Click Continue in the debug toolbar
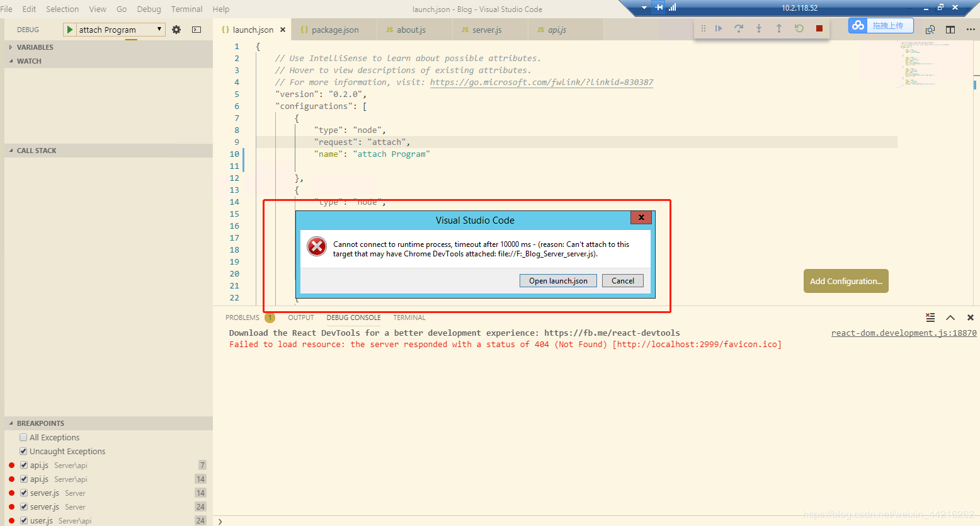The height and width of the screenshot is (526, 980). tap(719, 28)
